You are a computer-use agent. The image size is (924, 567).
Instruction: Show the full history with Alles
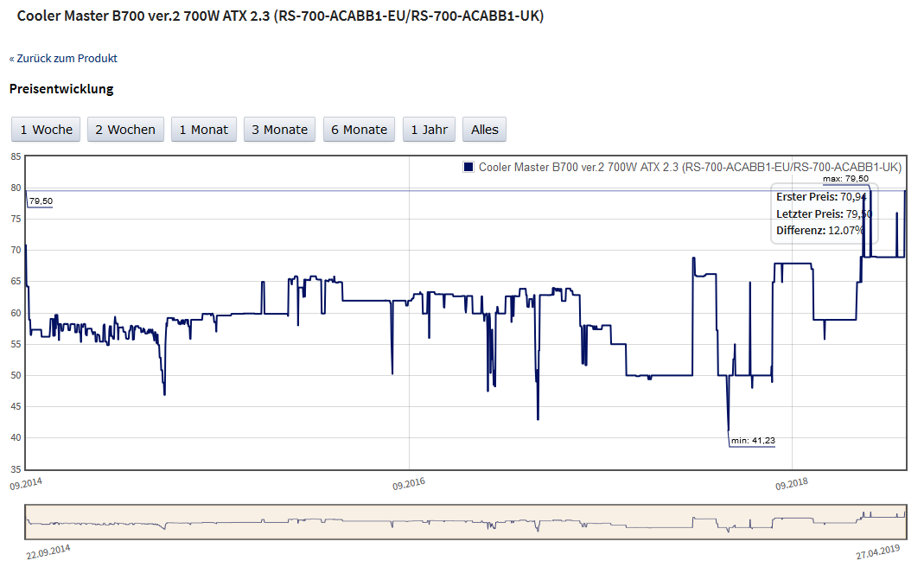point(484,130)
